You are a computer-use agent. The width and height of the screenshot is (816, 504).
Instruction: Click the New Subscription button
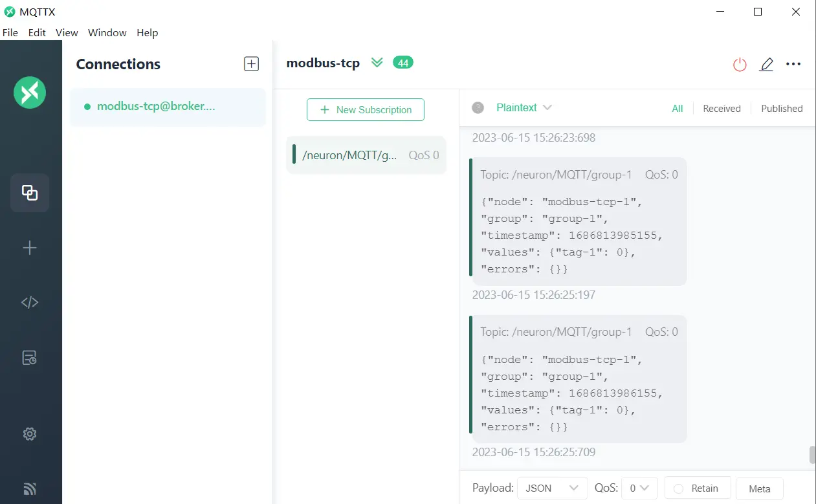click(x=366, y=110)
